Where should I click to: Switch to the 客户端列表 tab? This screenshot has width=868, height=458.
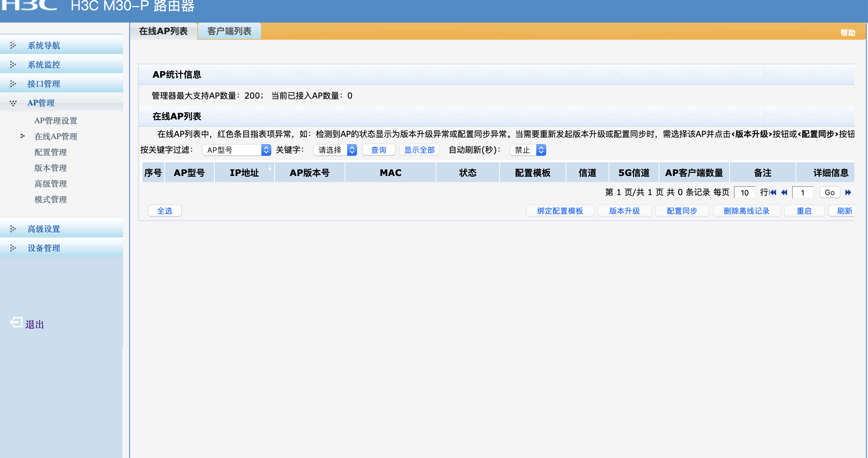[229, 31]
